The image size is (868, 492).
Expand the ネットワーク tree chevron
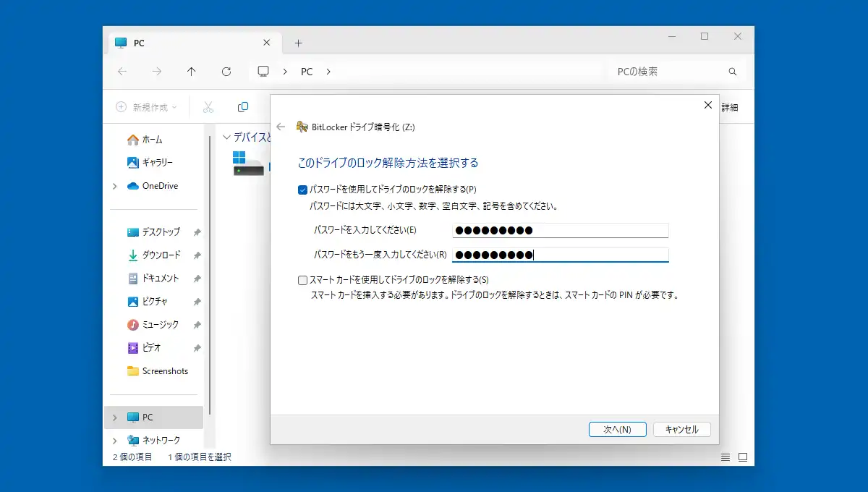click(x=115, y=440)
